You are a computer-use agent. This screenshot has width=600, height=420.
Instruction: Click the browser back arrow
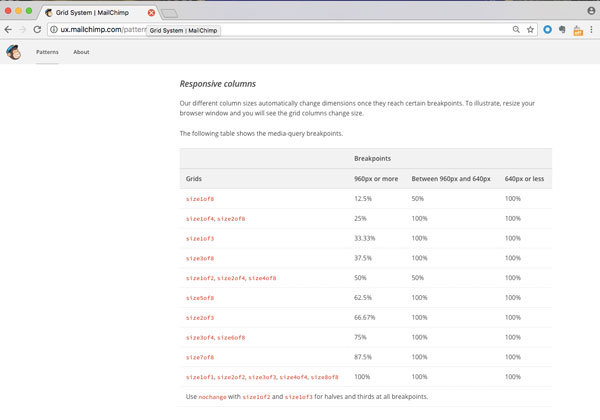pos(8,29)
